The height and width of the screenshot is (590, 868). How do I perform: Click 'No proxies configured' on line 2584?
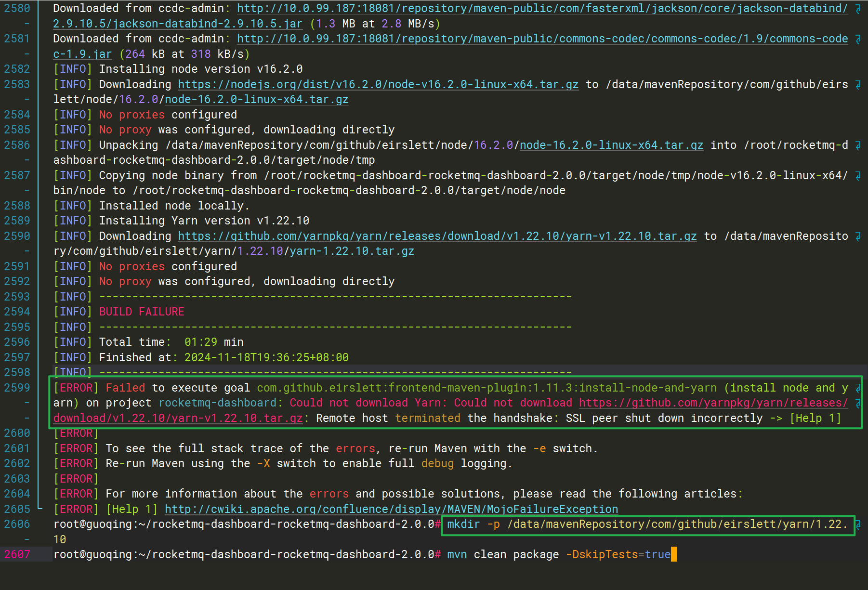tap(168, 115)
